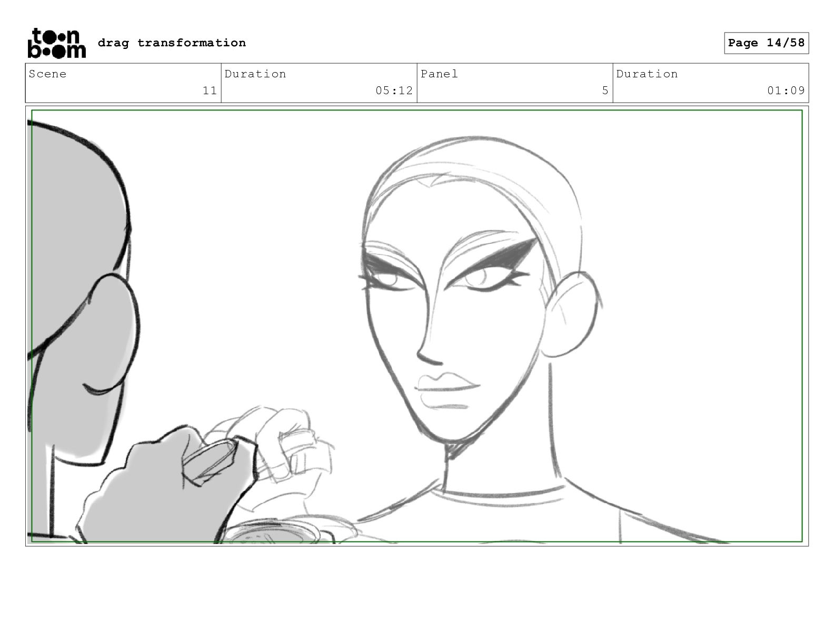Select the scene duration value 05:12
Image resolution: width=834 pixels, height=644 pixels.
click(394, 90)
